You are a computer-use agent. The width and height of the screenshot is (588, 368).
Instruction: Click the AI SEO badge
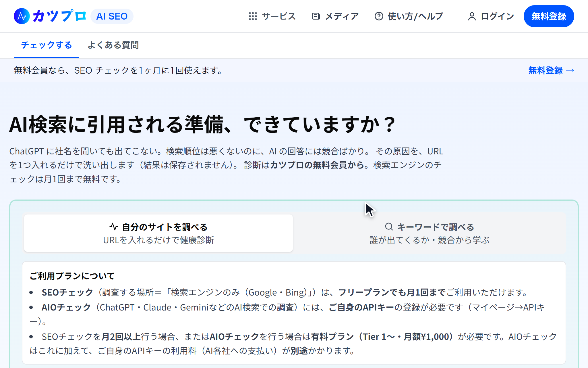112,16
